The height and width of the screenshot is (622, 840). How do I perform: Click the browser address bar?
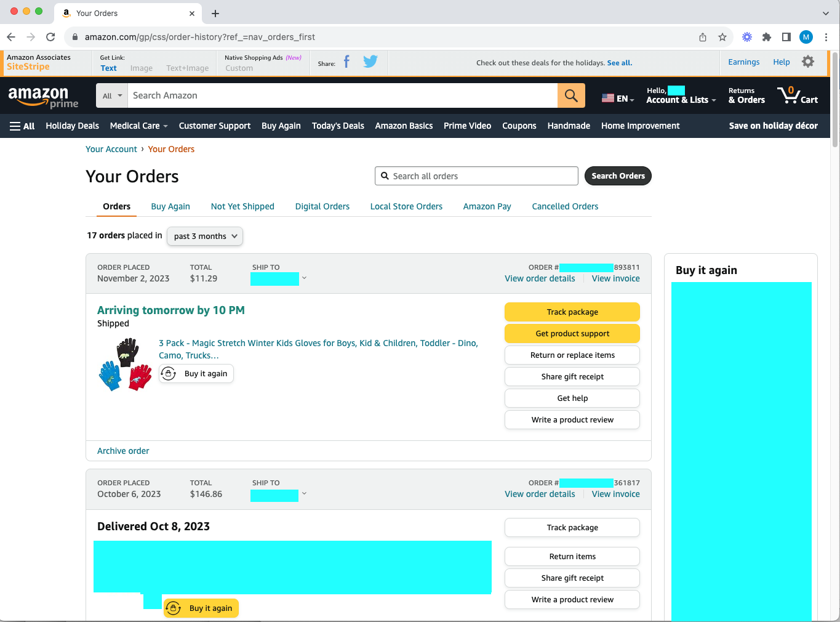pyautogui.click(x=382, y=37)
